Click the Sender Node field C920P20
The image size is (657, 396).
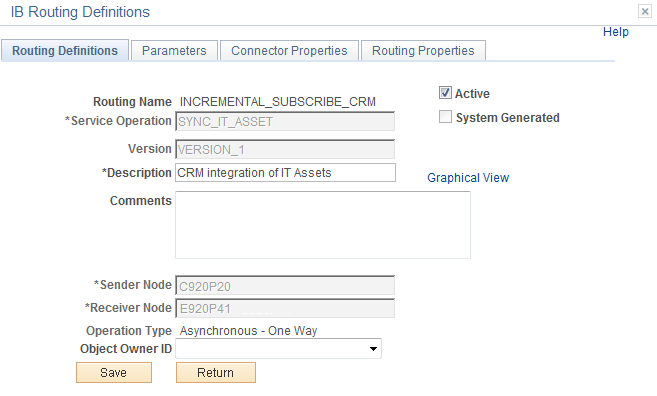pos(285,286)
